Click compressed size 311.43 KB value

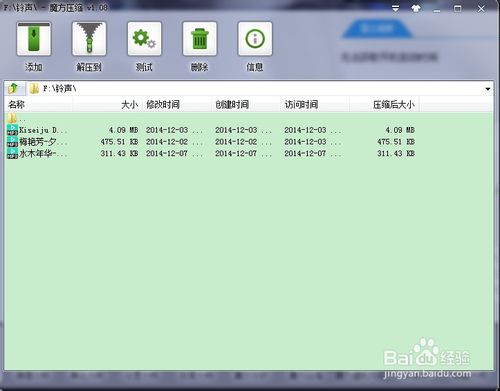[396, 153]
